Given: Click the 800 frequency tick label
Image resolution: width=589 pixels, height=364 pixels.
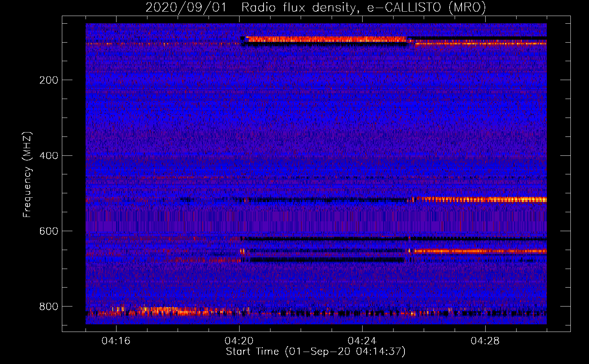Looking at the screenshot, I should click(49, 306).
